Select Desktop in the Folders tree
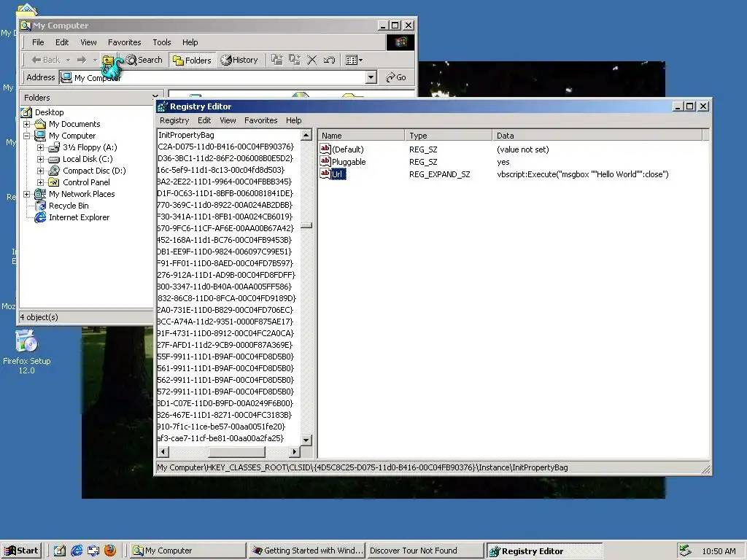747x560 pixels. [x=49, y=112]
